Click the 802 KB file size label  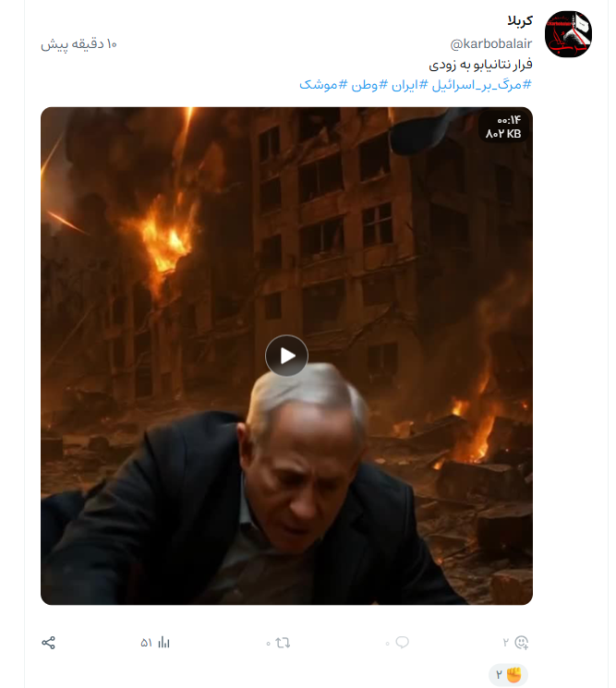[503, 134]
